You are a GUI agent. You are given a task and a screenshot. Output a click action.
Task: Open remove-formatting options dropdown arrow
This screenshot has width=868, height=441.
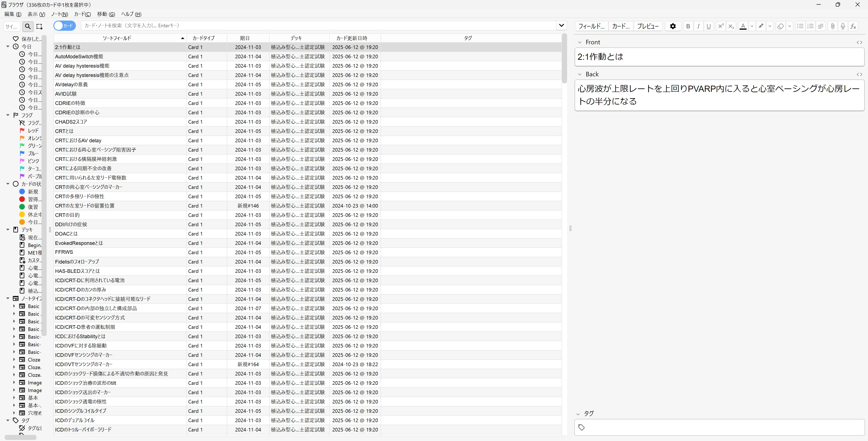(789, 26)
